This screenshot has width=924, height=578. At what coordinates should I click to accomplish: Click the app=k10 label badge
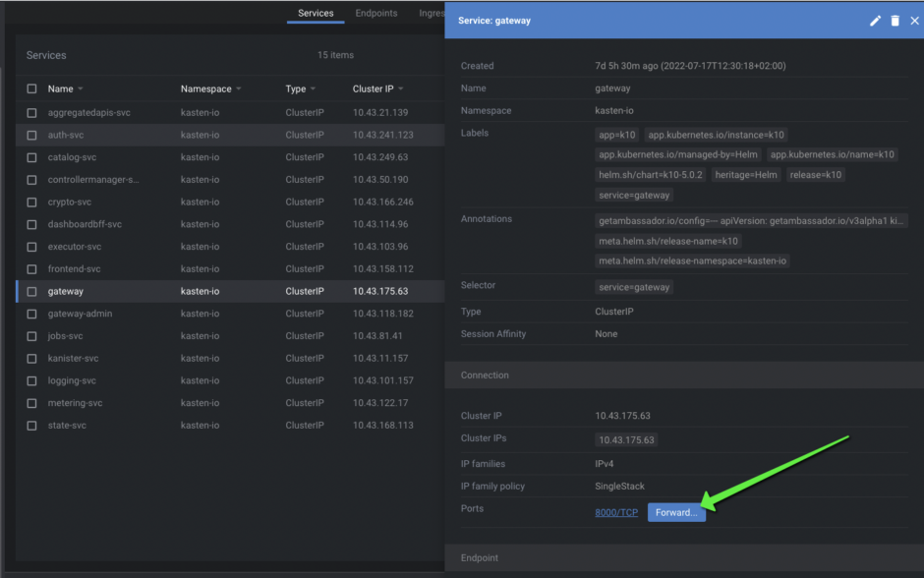(616, 135)
